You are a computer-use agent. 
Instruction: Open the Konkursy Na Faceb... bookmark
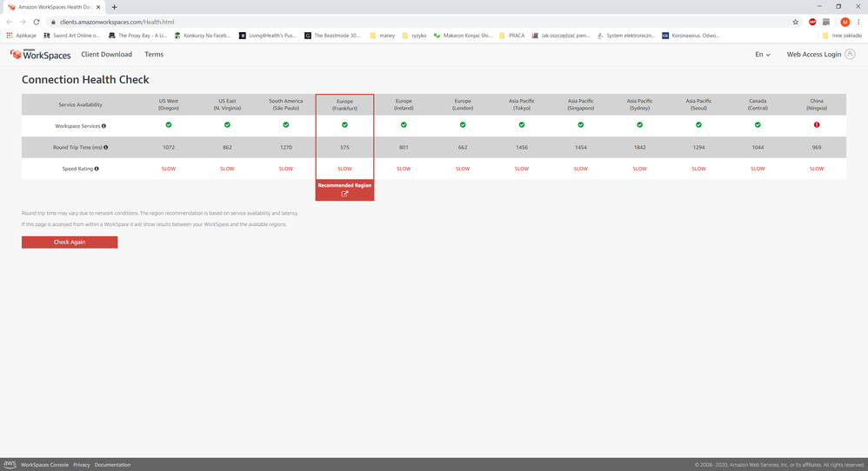202,36
